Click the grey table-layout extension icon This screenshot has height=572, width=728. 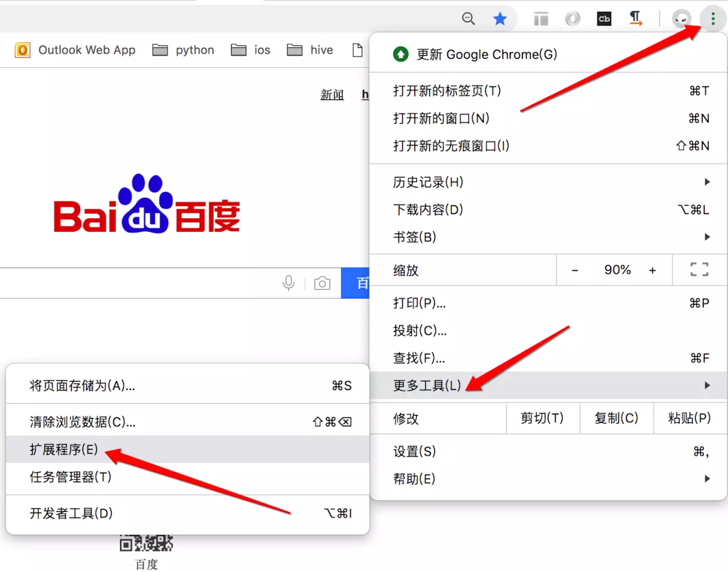tap(541, 19)
